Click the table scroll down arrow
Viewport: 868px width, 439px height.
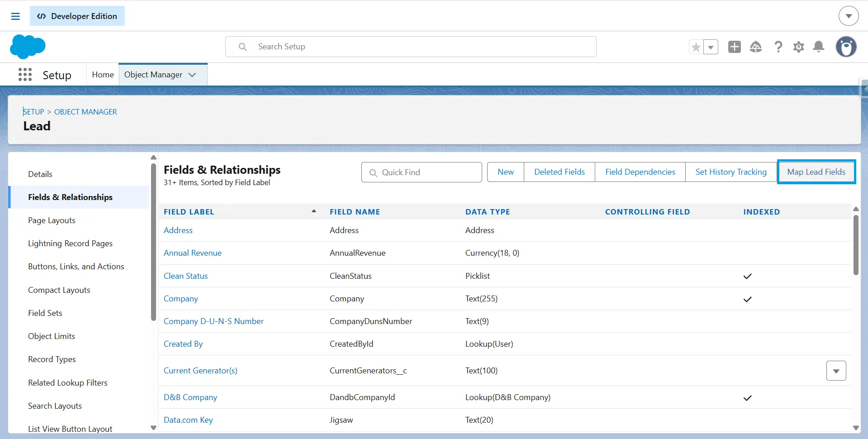click(x=856, y=428)
